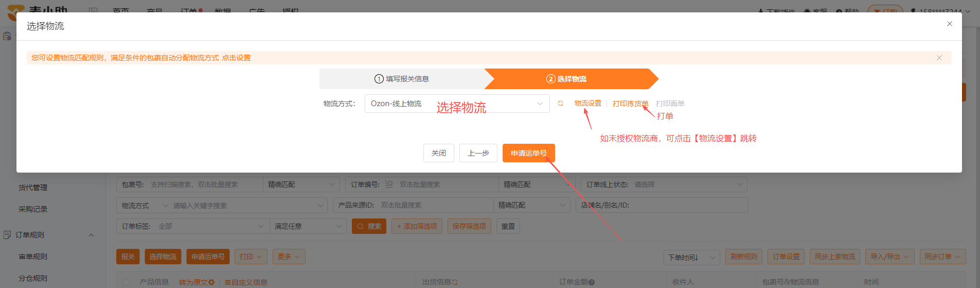Click 自定义信息 in table header

click(246, 282)
